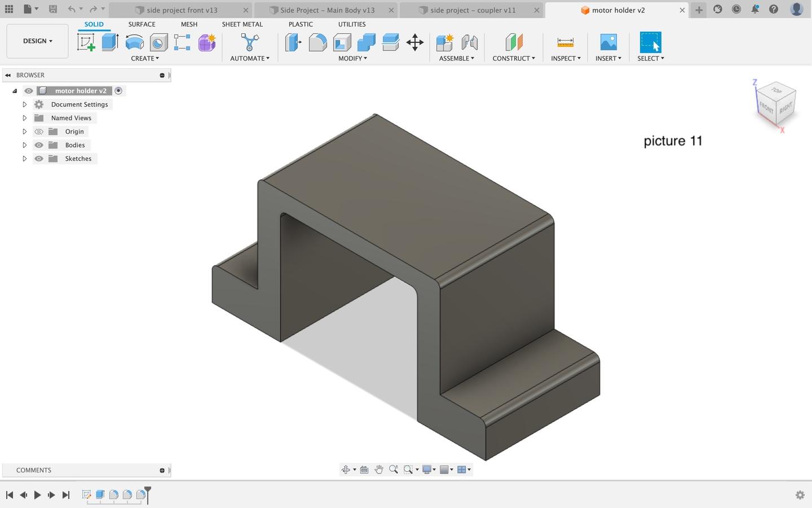Open the CONSTRUCT dropdown menu
Image resolution: width=812 pixels, height=508 pixels.
pos(514,58)
